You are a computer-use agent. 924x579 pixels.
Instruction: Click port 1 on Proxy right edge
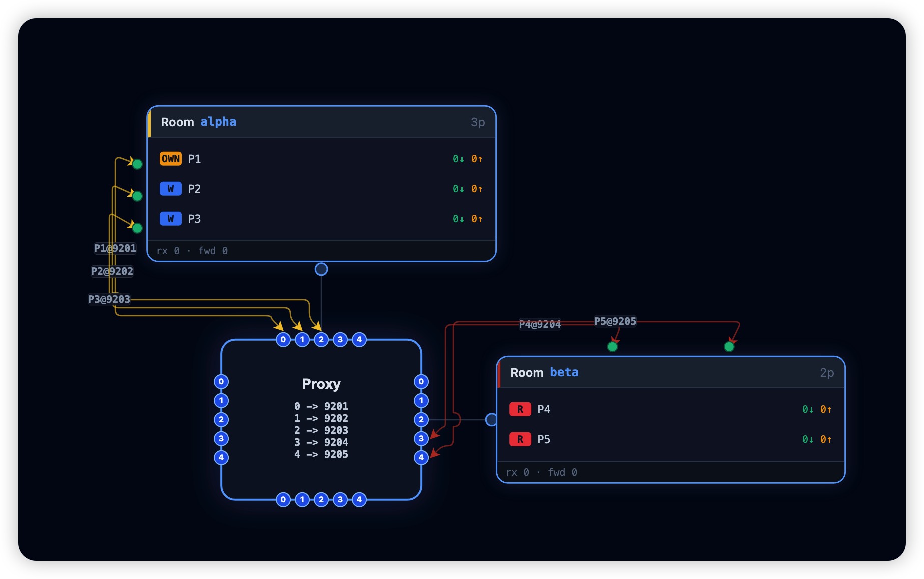(x=421, y=401)
